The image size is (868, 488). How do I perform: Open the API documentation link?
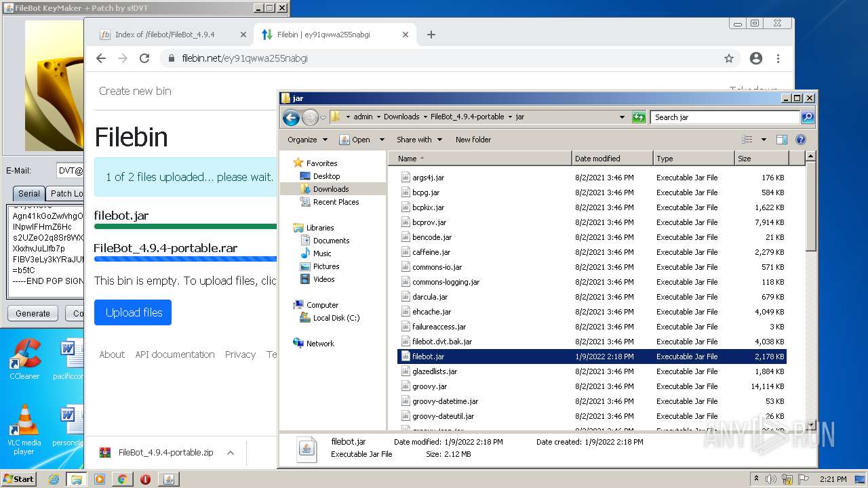[x=175, y=354]
